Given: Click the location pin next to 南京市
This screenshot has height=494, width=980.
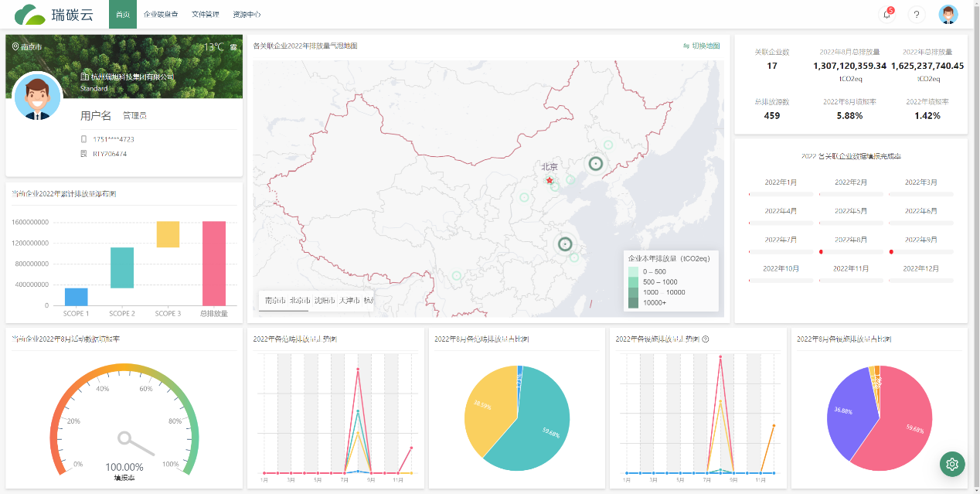Looking at the screenshot, I should [15, 47].
